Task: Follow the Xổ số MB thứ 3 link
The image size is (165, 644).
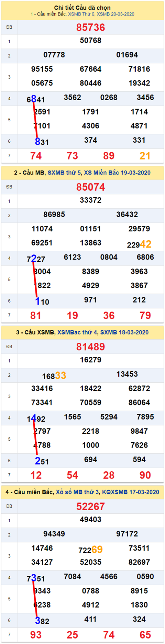Action: (x=77, y=492)
